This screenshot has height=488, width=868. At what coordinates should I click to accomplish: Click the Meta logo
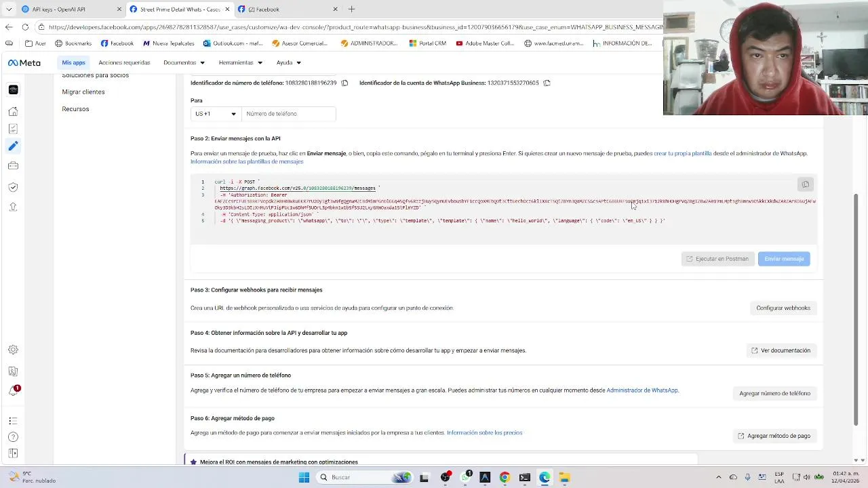click(24, 62)
